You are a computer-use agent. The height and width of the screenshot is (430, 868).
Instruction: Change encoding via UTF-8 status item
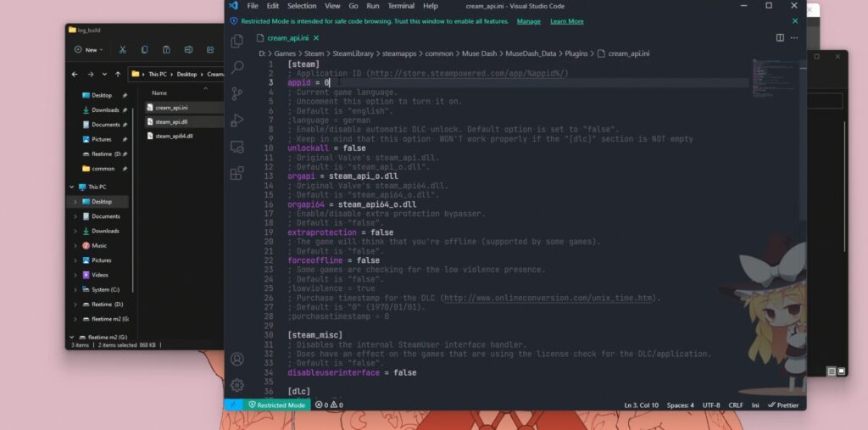click(x=711, y=405)
